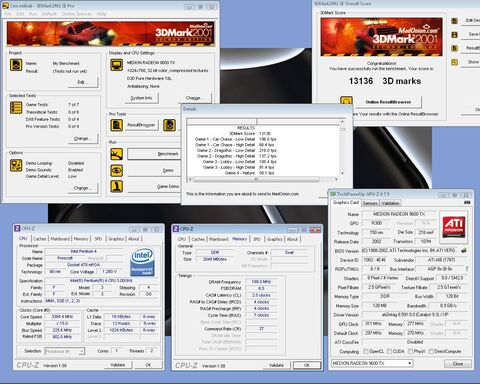Viewport: 480px width, 384px height.
Task: Click the ATI Radeon logo in GPU-Z
Action: (x=454, y=226)
